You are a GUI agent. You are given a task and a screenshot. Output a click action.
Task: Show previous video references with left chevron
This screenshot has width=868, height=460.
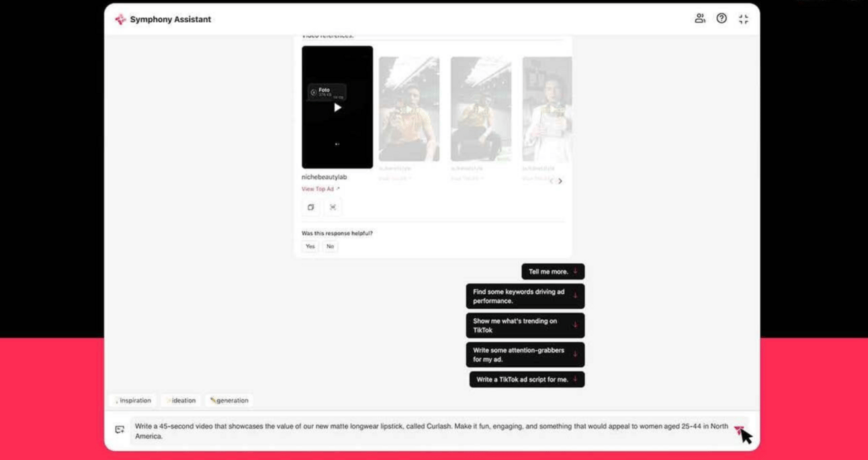(x=552, y=181)
